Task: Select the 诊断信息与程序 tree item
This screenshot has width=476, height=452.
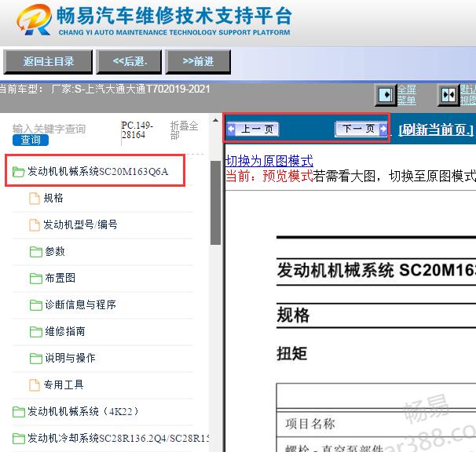Action: (80, 305)
